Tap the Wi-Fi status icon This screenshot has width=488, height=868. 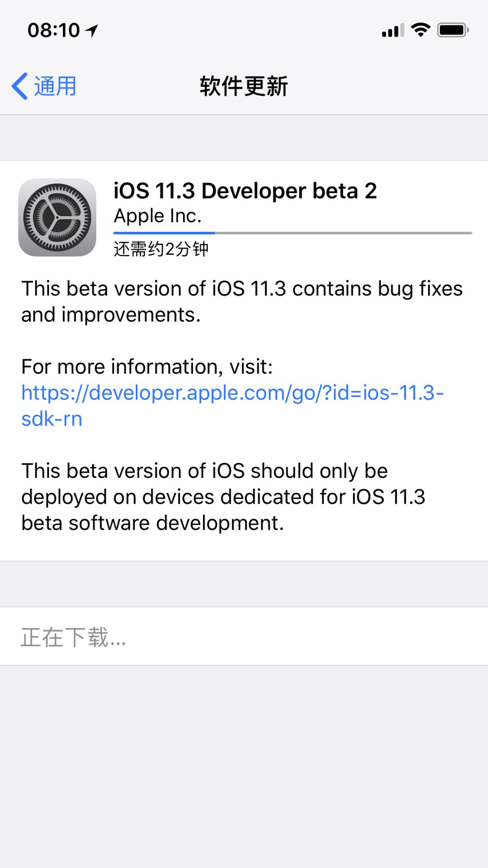pyautogui.click(x=420, y=30)
